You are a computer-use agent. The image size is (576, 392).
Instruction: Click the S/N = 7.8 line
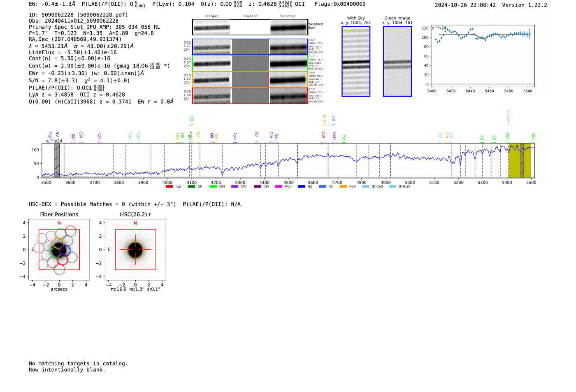click(x=79, y=81)
